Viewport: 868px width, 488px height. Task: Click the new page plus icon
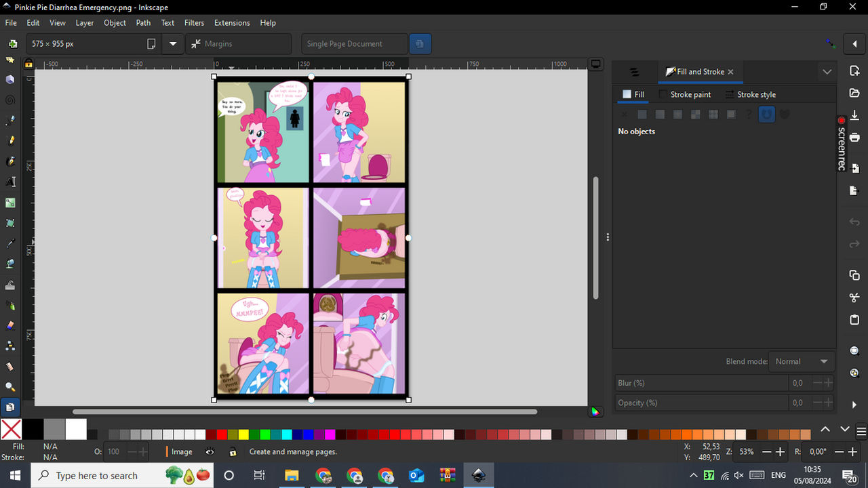pyautogui.click(x=12, y=44)
